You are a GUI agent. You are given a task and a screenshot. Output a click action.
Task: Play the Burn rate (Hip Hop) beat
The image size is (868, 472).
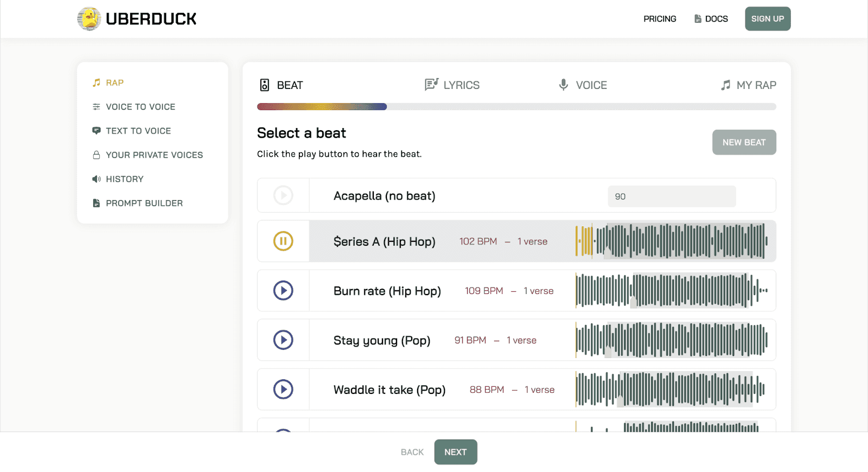tap(283, 290)
